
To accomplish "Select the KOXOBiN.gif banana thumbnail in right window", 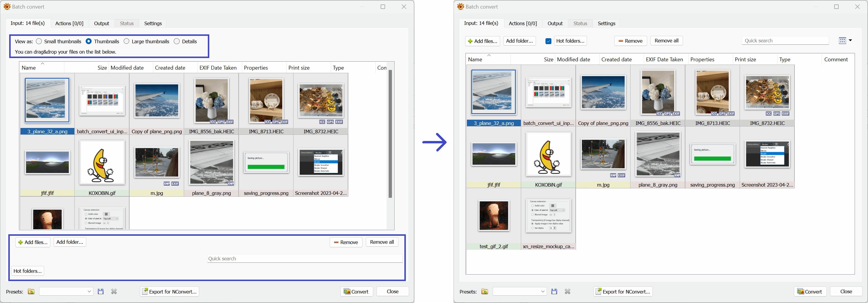I will 548,154.
